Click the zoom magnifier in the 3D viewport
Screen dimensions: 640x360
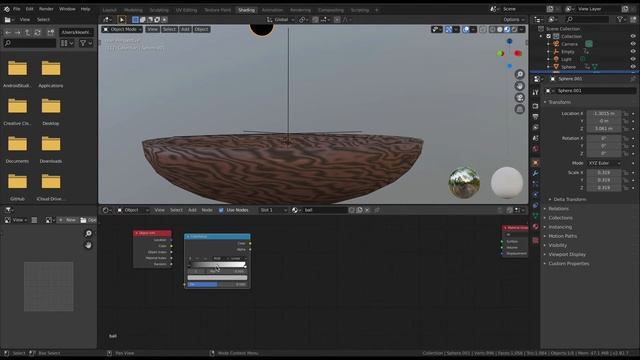point(520,74)
